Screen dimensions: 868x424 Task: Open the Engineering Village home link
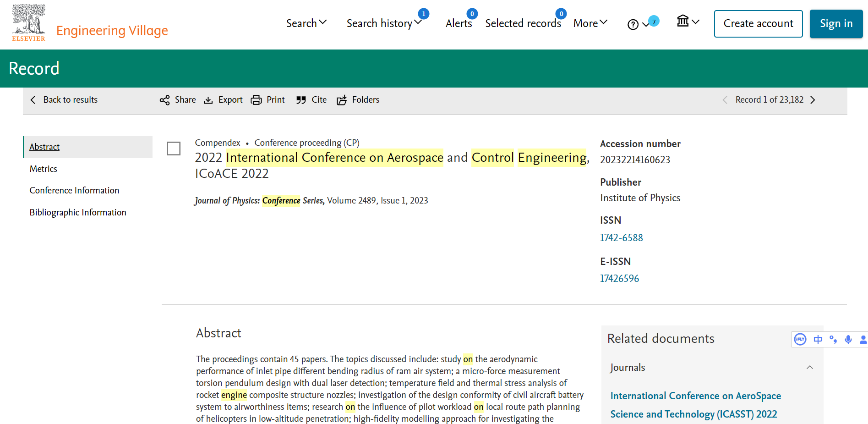click(x=112, y=31)
